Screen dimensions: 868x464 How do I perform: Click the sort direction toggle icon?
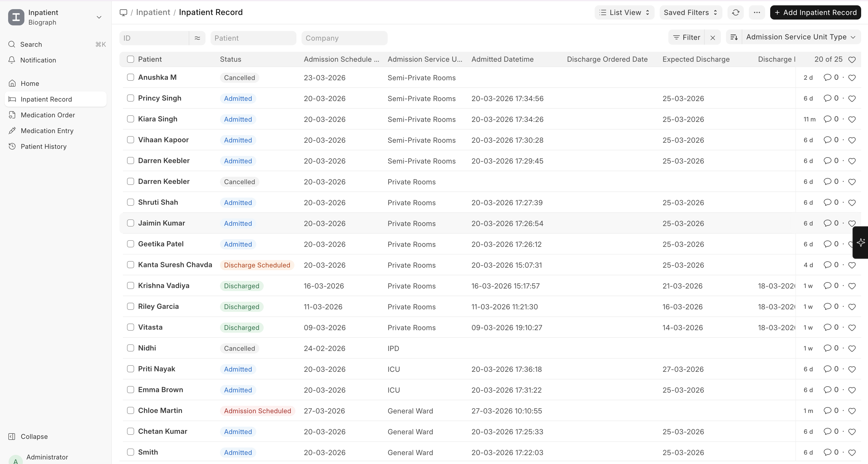click(734, 37)
